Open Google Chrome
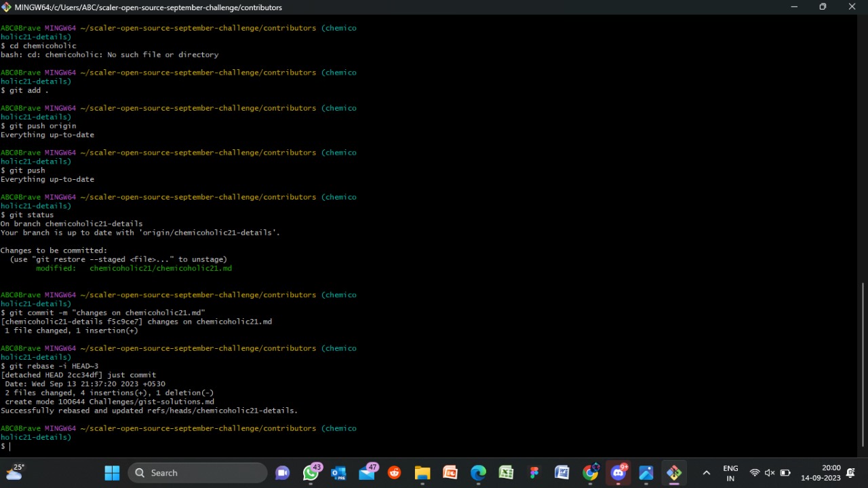 coord(591,472)
